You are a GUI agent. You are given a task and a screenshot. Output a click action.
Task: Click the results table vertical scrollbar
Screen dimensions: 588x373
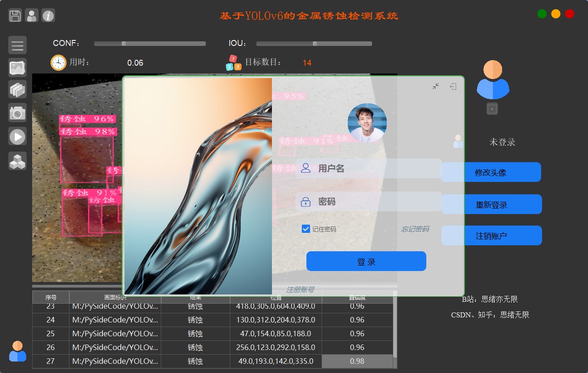[395, 329]
